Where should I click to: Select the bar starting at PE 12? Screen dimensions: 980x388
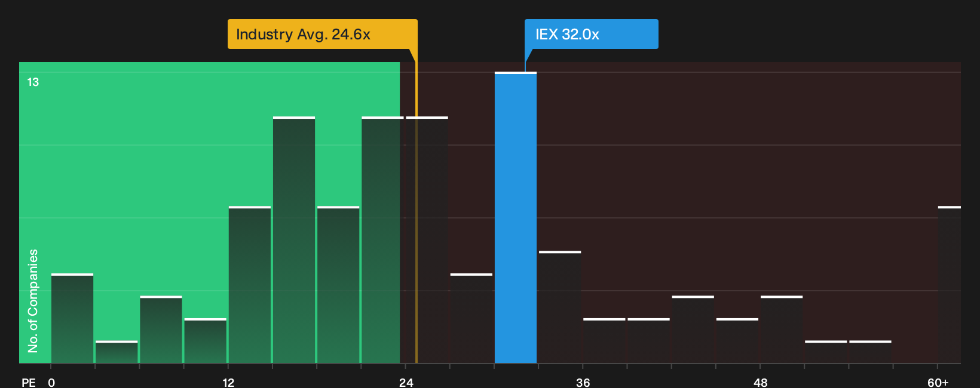(x=250, y=285)
